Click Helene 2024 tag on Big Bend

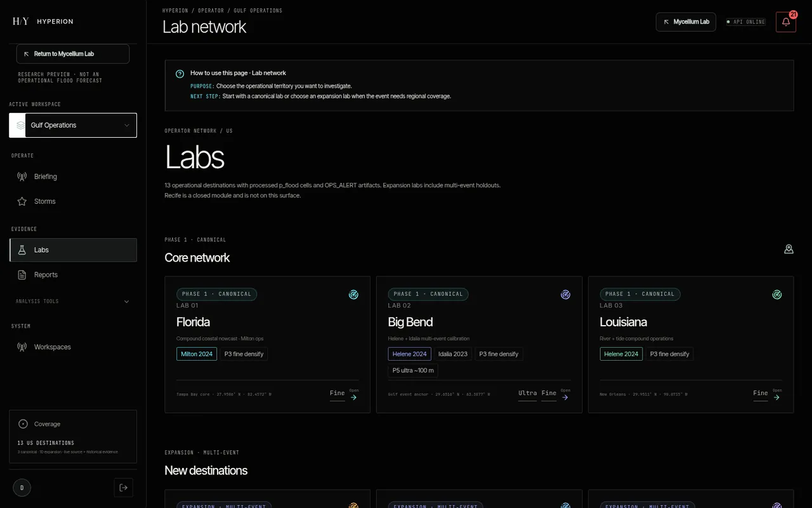[409, 354]
